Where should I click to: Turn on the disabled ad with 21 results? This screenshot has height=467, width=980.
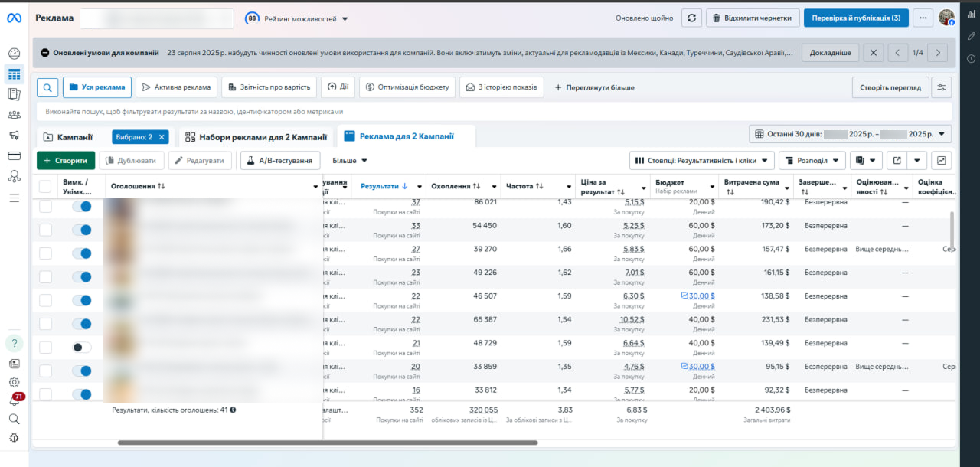(x=81, y=347)
